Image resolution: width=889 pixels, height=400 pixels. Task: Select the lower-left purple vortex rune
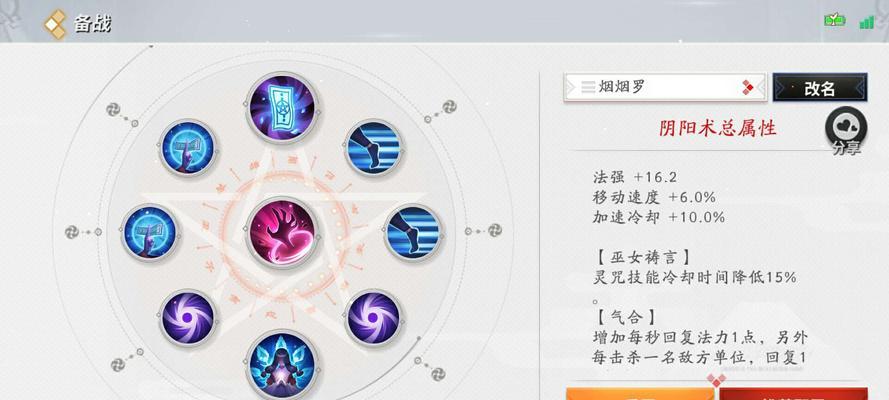click(x=188, y=318)
